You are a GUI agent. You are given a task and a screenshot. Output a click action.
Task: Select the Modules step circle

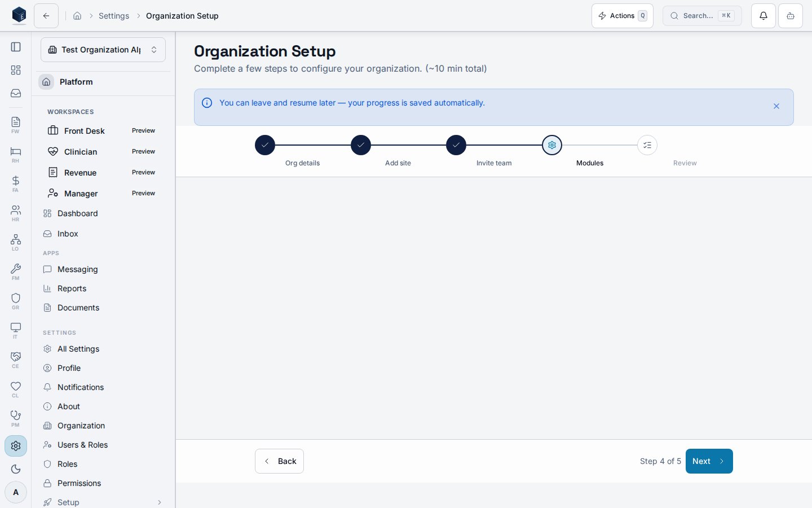[x=552, y=145]
